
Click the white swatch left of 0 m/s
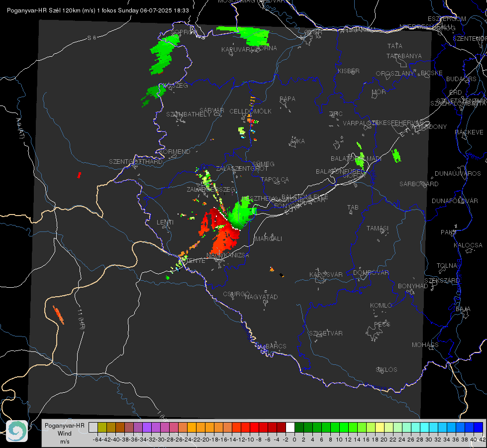coord(290,427)
